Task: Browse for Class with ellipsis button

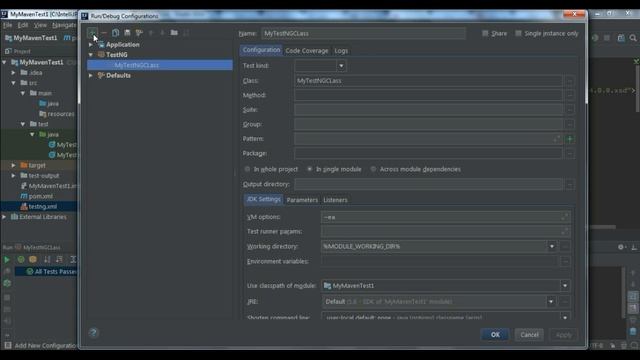Action: [570, 81]
